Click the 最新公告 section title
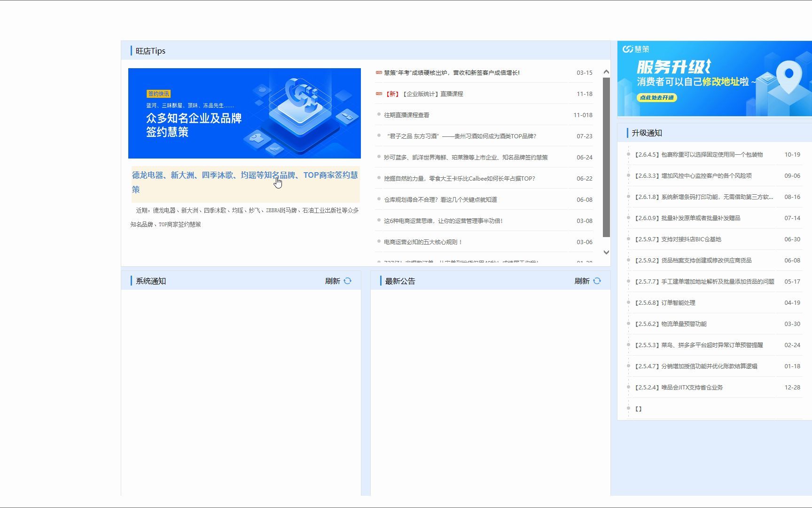The width and height of the screenshot is (812, 508). click(400, 281)
